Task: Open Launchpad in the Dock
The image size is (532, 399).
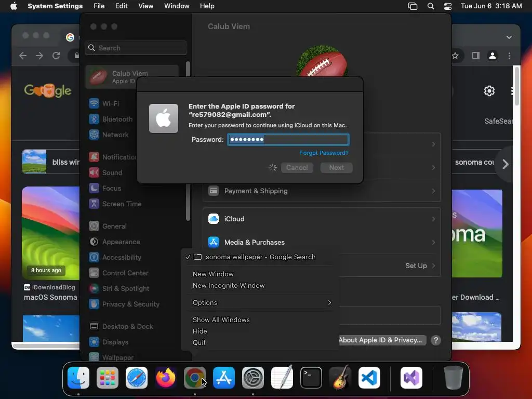Action: point(108,378)
